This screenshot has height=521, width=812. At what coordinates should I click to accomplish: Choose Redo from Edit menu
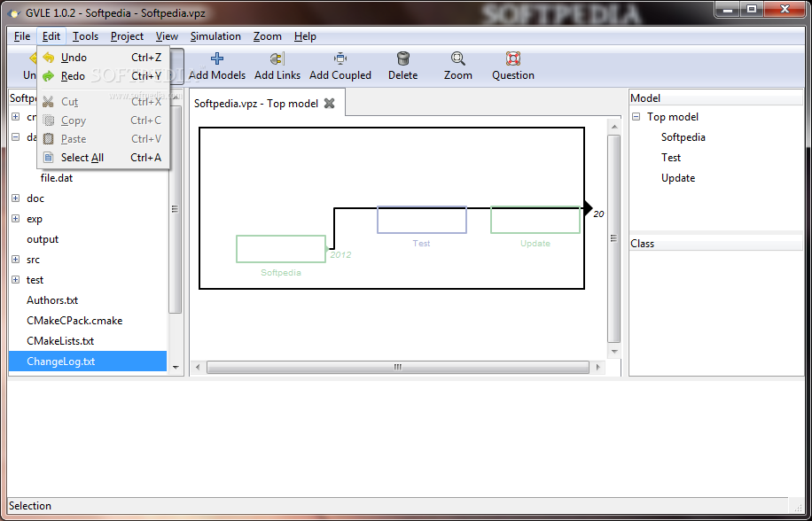pyautogui.click(x=103, y=76)
